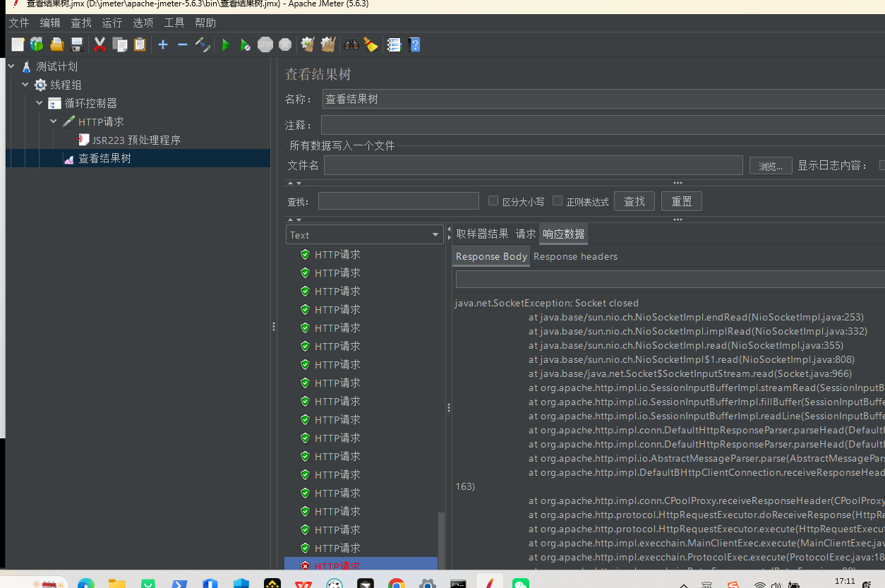885x588 pixels.
Task: Collapse the 循环控制器 tree chevron
Action: coord(40,103)
